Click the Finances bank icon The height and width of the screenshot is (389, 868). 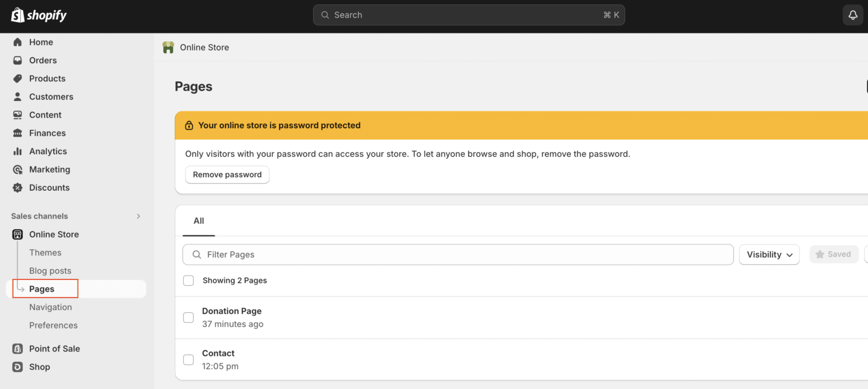coord(18,133)
